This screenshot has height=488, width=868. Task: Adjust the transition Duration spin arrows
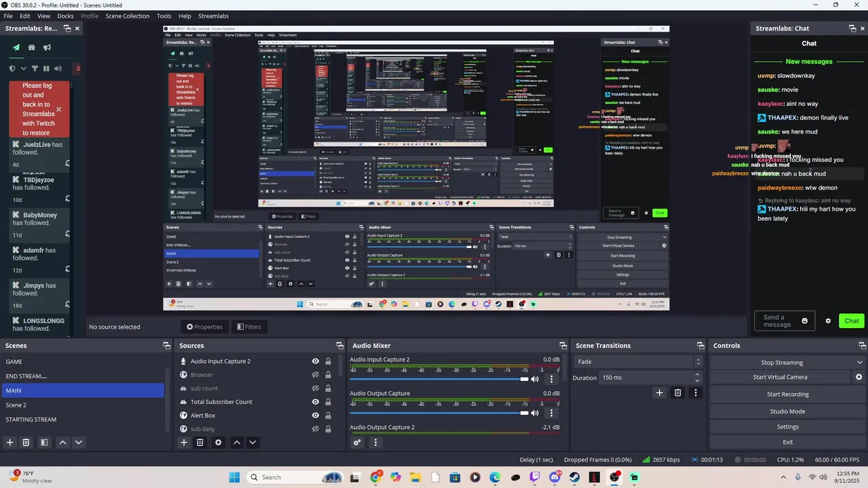point(697,378)
